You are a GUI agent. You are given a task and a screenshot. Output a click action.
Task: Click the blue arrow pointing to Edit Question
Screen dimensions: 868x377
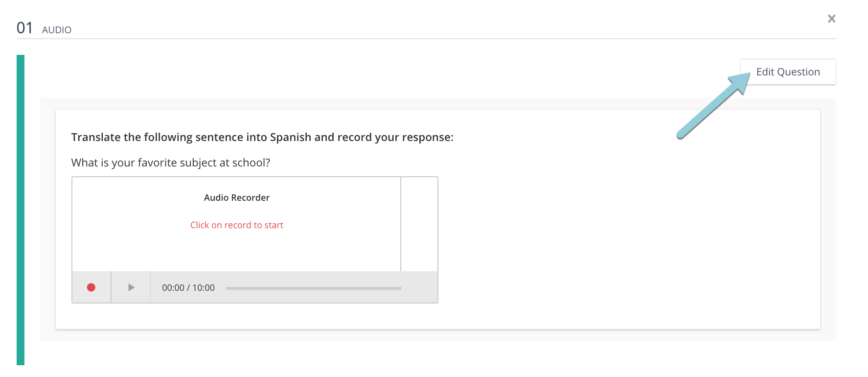pyautogui.click(x=712, y=106)
